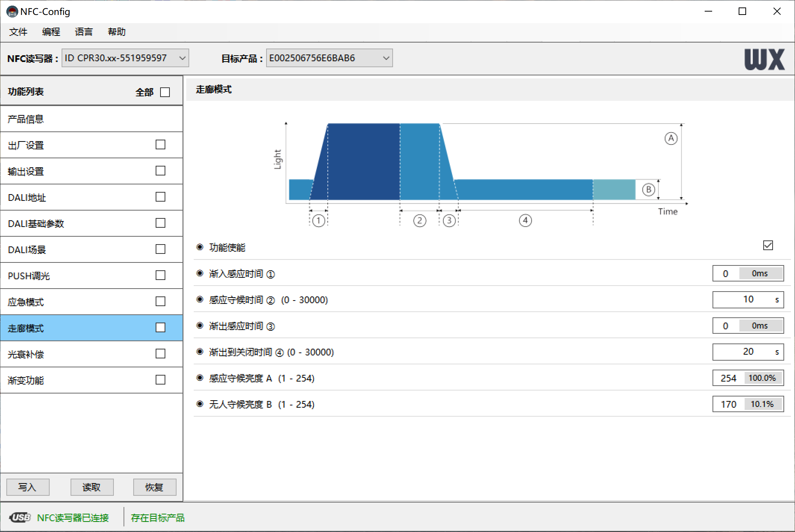The width and height of the screenshot is (795, 532).
Task: Click the 10.1% brightness percentage
Action: pyautogui.click(x=763, y=404)
